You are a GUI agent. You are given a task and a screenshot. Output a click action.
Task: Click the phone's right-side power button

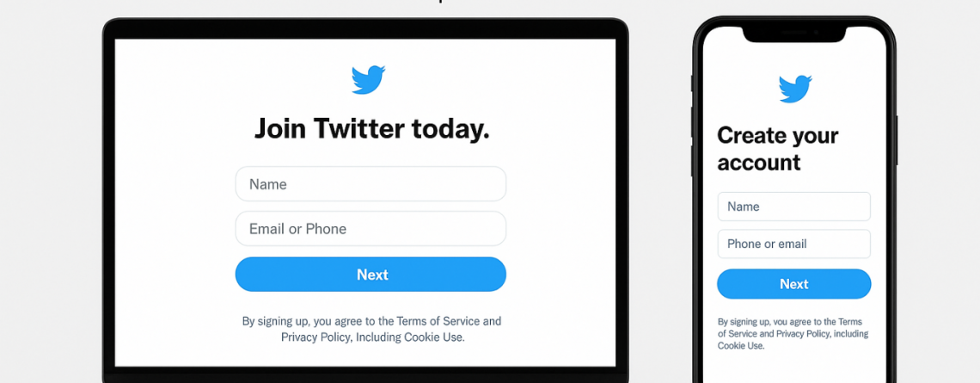coord(896,139)
